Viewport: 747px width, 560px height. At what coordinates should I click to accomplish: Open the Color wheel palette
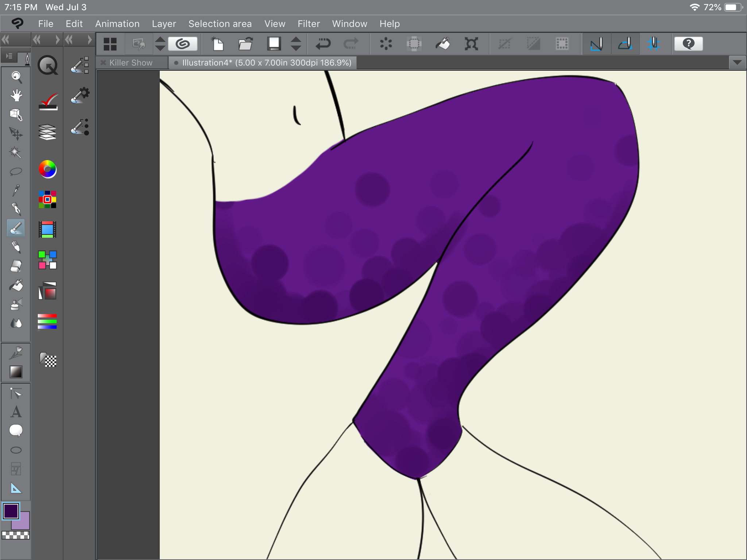[47, 169]
